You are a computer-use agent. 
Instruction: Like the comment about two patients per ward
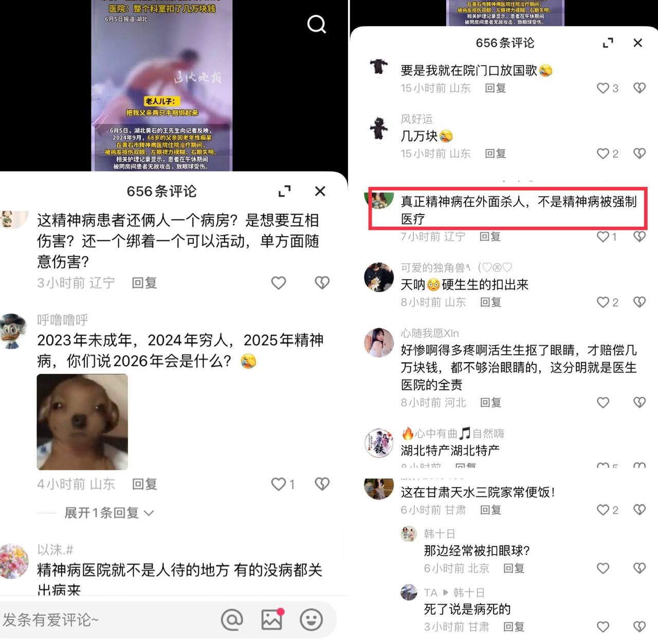(x=279, y=283)
